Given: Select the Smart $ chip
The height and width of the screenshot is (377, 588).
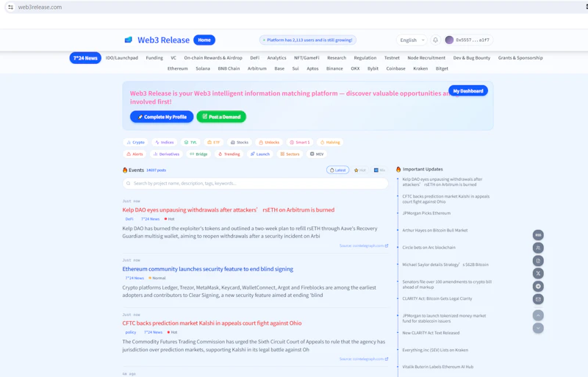Looking at the screenshot, I should (300, 142).
